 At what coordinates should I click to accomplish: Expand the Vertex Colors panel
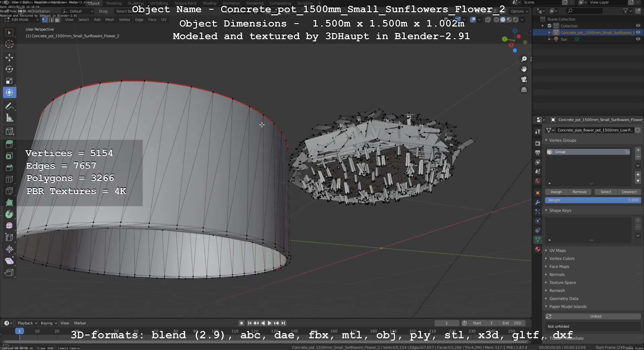[x=562, y=259]
